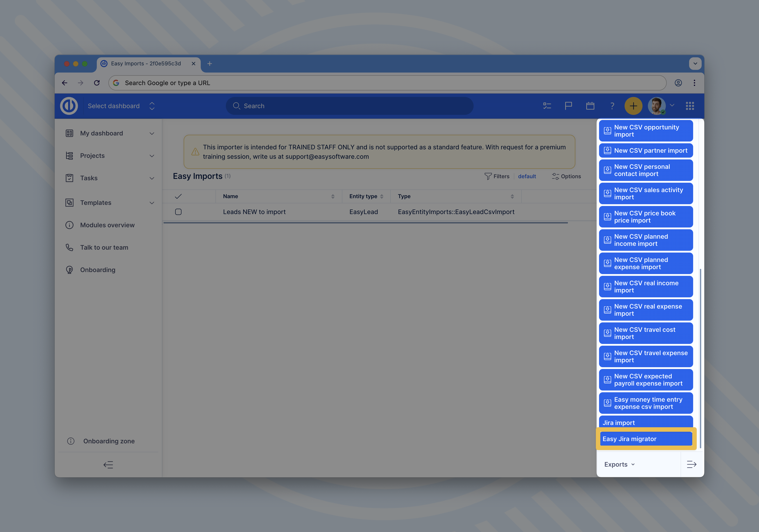Open Modules overview in sidebar

pos(107,225)
